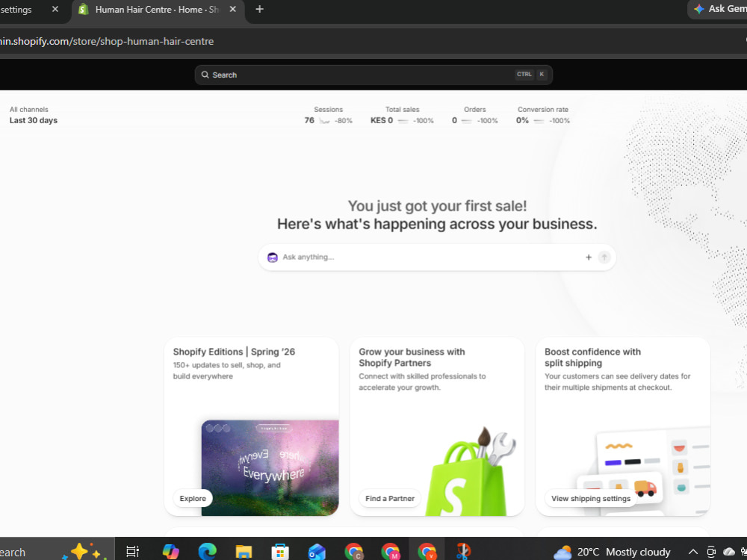The width and height of the screenshot is (747, 560).
Task: Open the Sessions metric
Action: click(x=328, y=115)
